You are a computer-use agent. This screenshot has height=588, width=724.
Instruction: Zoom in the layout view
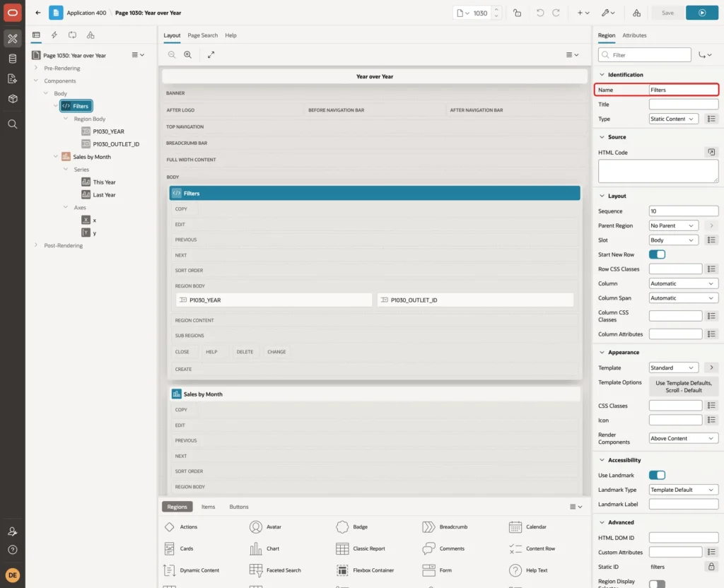(188, 55)
